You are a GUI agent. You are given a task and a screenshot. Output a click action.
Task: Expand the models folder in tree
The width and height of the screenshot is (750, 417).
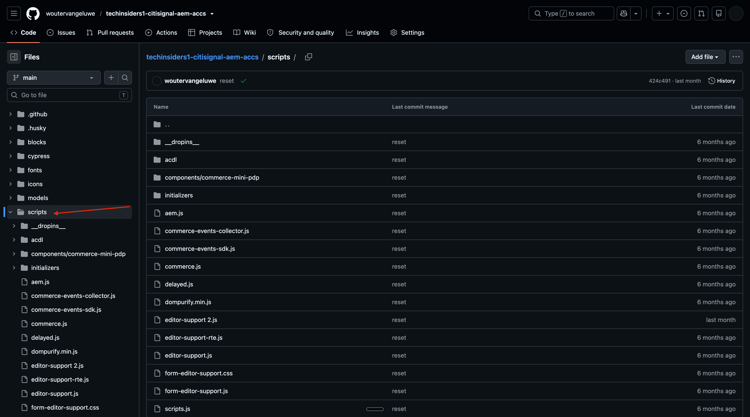click(x=10, y=198)
